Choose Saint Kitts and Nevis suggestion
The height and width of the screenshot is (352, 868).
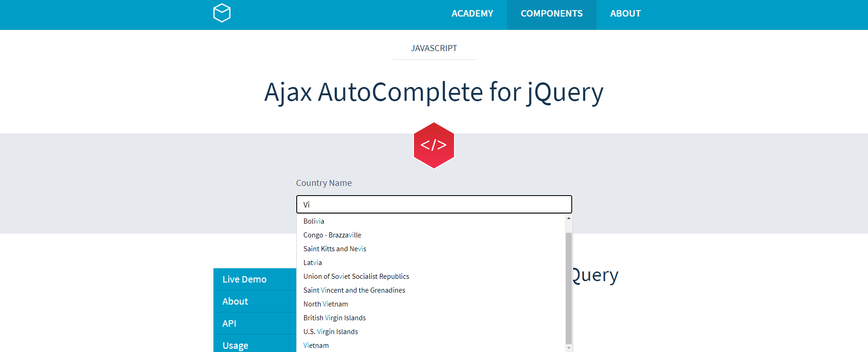431,249
